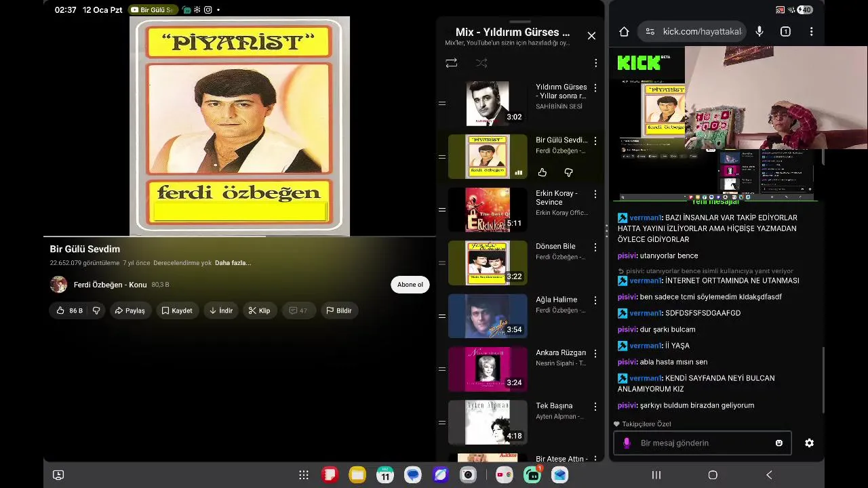Click the chat message input field

coord(702,443)
